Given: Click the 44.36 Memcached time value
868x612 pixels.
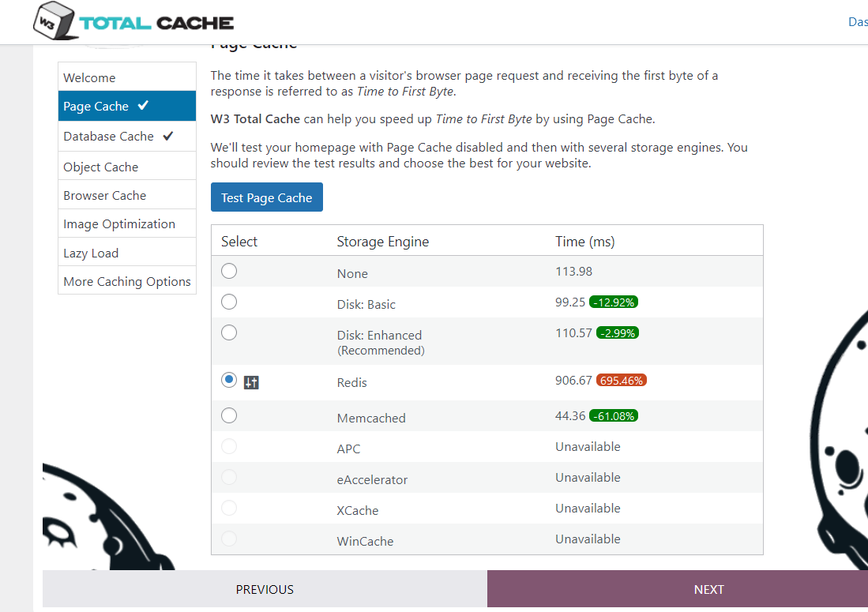Looking at the screenshot, I should 570,415.
